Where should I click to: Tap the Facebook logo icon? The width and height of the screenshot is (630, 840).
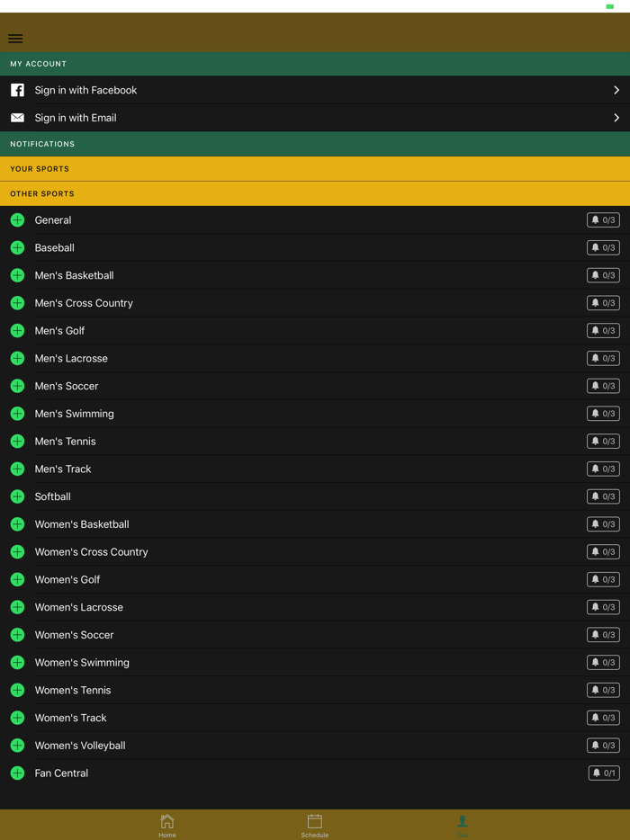tap(18, 90)
